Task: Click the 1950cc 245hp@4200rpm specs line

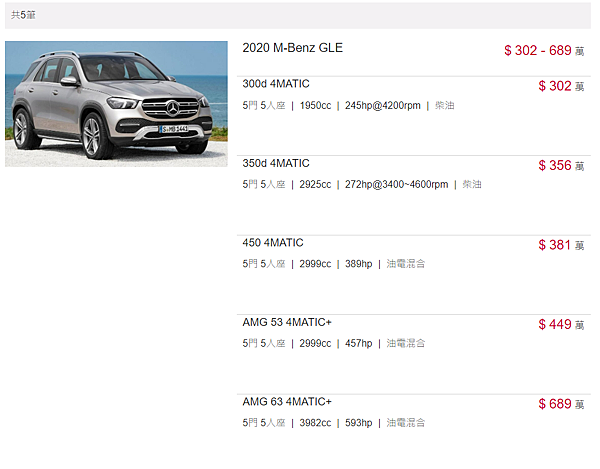Action: [348, 106]
